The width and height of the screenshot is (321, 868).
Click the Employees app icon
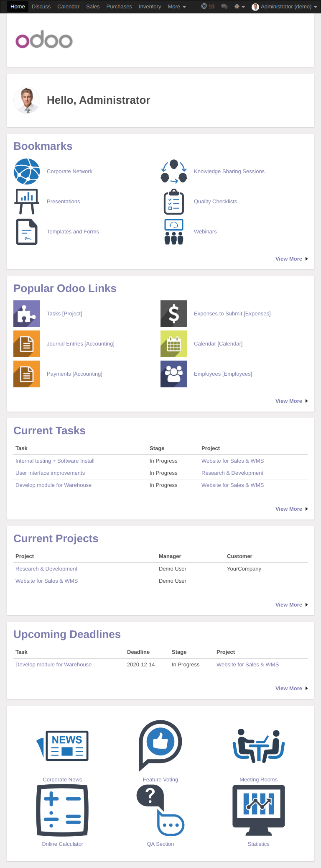point(174,374)
